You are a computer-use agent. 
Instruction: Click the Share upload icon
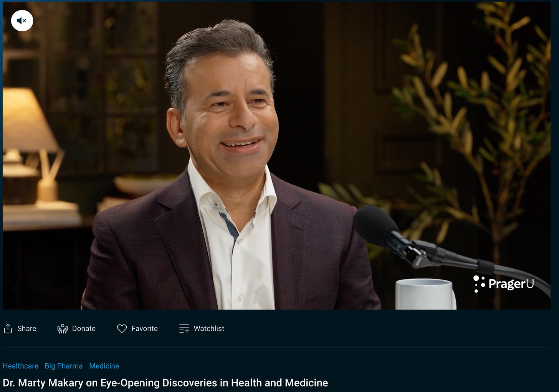(x=8, y=329)
